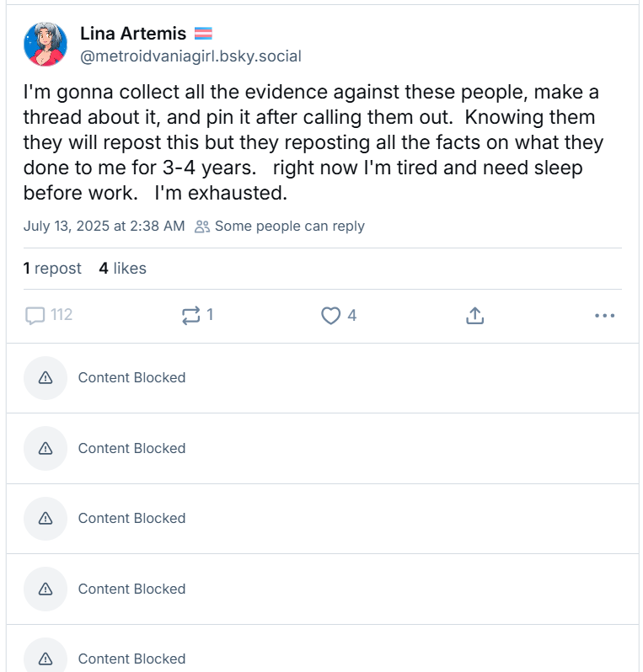This screenshot has height=672, width=643.
Task: View the 4 likes list
Action: coord(122,268)
